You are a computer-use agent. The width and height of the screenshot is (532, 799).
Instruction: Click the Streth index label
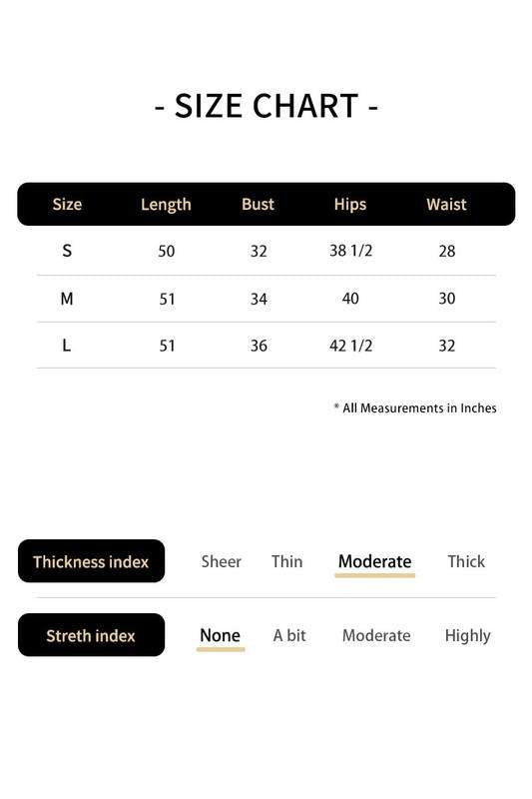pos(91,635)
